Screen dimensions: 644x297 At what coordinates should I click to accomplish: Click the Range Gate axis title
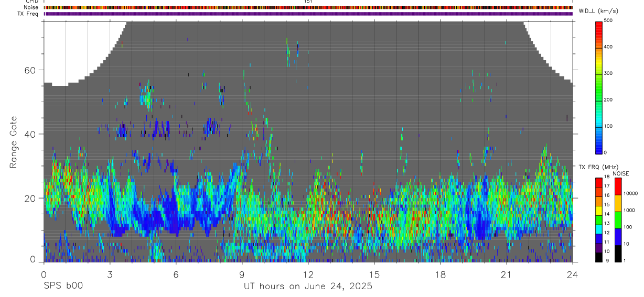click(x=14, y=142)
